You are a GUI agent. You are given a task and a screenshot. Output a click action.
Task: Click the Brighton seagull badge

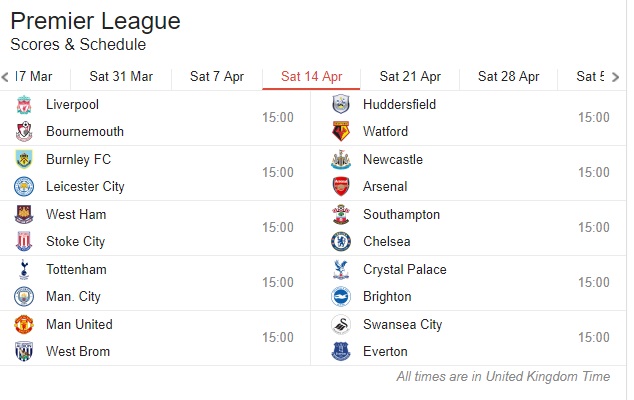[341, 296]
